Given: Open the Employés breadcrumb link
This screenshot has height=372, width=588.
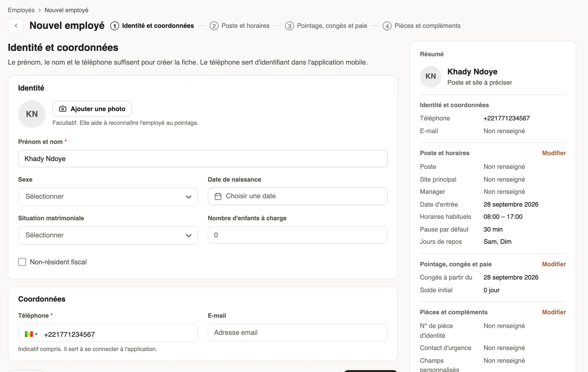Looking at the screenshot, I should coord(21,10).
